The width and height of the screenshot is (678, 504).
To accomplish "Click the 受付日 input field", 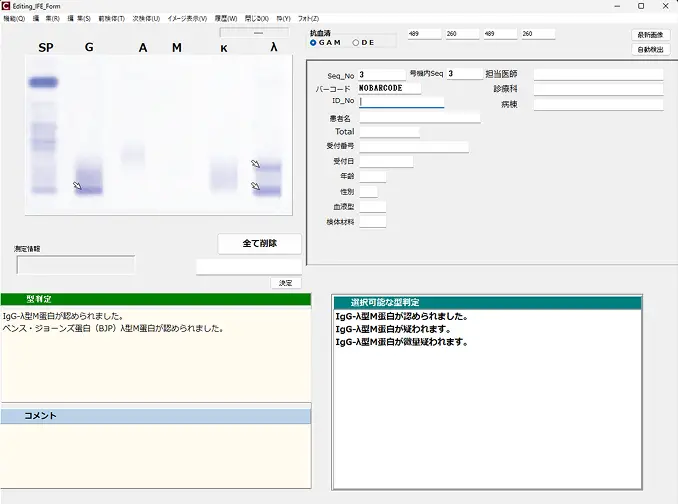I will point(386,162).
